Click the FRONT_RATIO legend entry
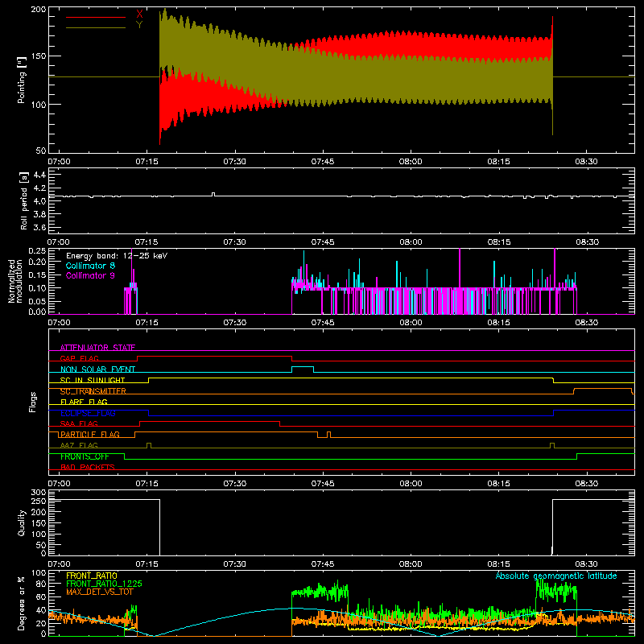644x644 pixels. [x=92, y=576]
